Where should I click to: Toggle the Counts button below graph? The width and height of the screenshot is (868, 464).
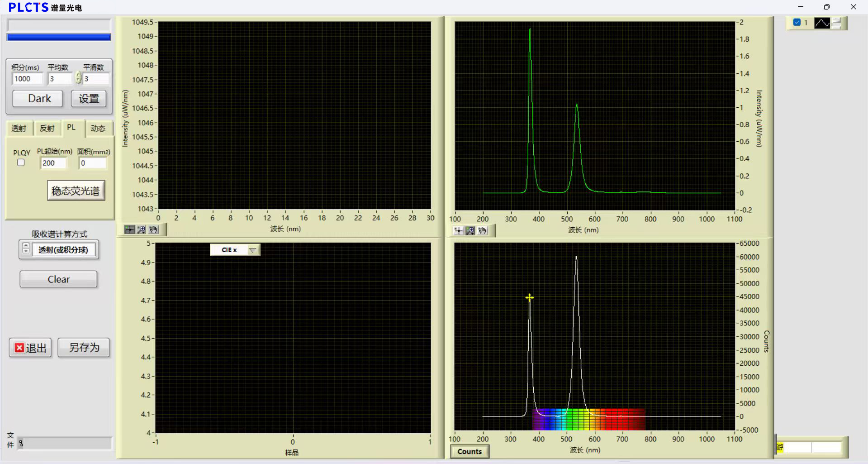pos(470,451)
